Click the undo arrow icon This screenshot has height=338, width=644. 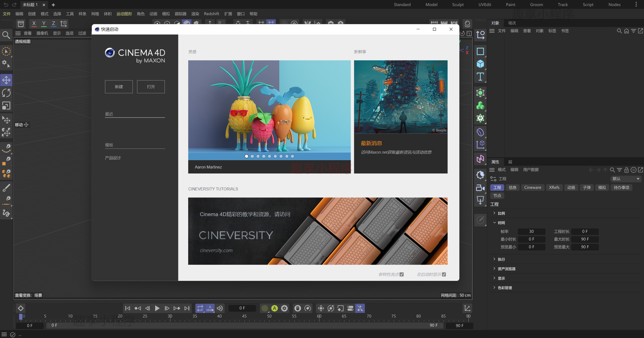6,5
